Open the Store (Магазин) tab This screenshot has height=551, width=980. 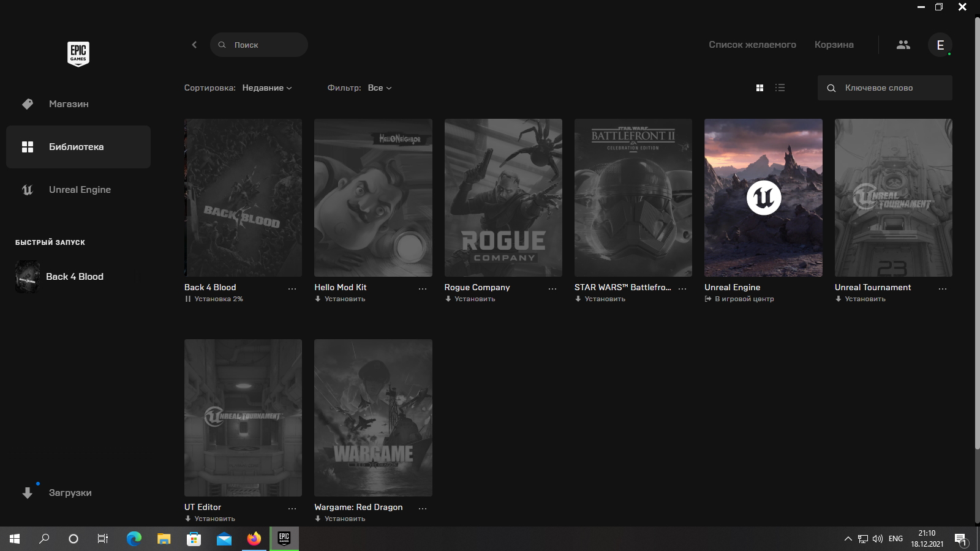[x=69, y=104]
